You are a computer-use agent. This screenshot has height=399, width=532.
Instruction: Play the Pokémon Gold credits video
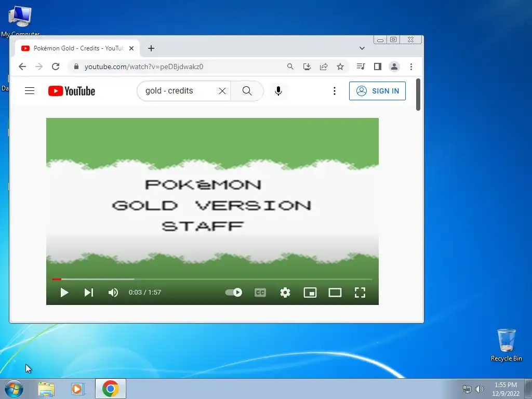click(64, 292)
